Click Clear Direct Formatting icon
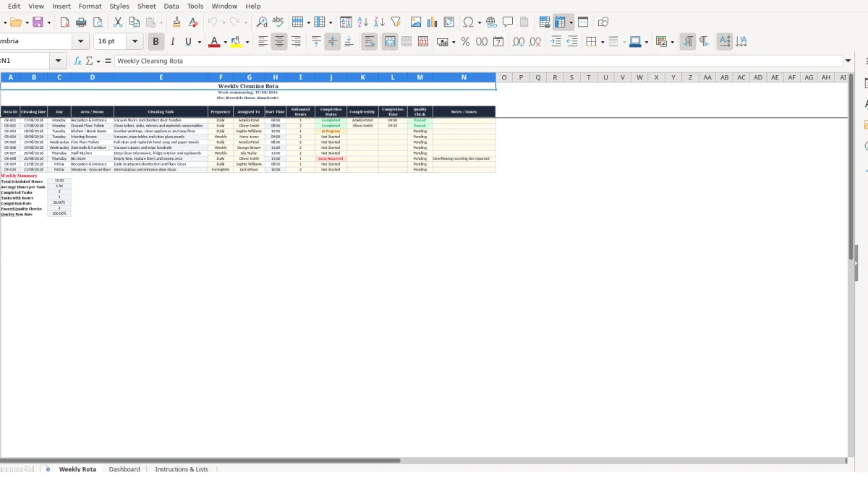 (192, 22)
